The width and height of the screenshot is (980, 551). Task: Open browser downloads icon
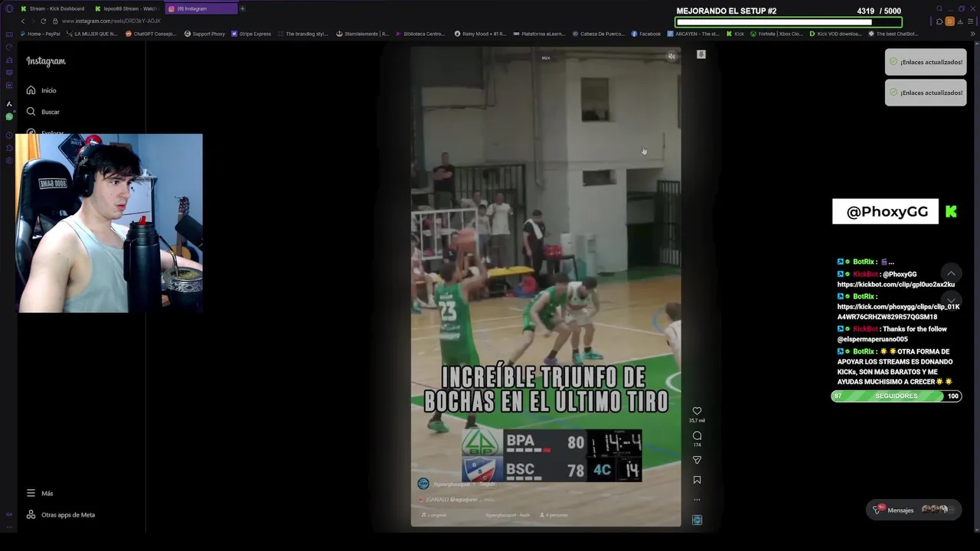coord(960,21)
